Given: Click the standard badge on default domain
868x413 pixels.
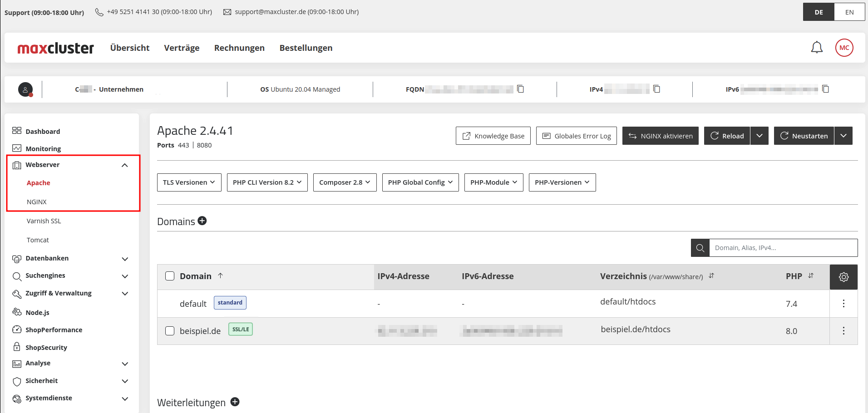Looking at the screenshot, I should point(230,303).
